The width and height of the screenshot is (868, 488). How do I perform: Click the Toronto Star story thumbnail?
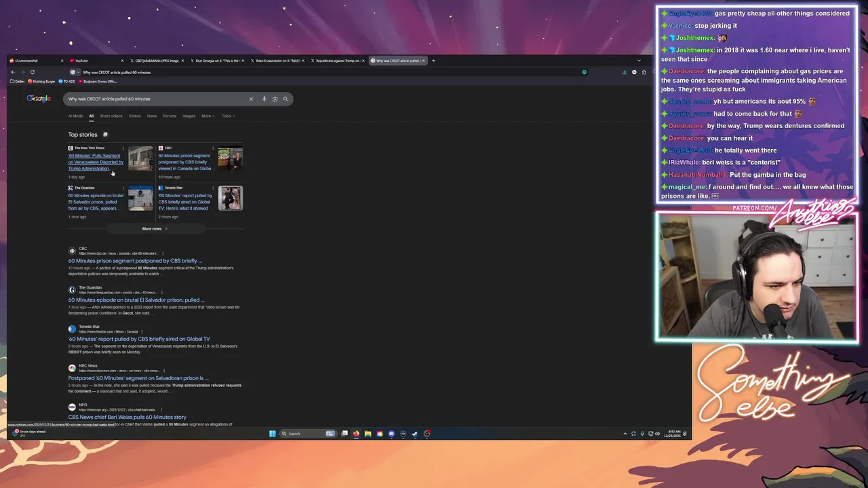pyautogui.click(x=231, y=198)
